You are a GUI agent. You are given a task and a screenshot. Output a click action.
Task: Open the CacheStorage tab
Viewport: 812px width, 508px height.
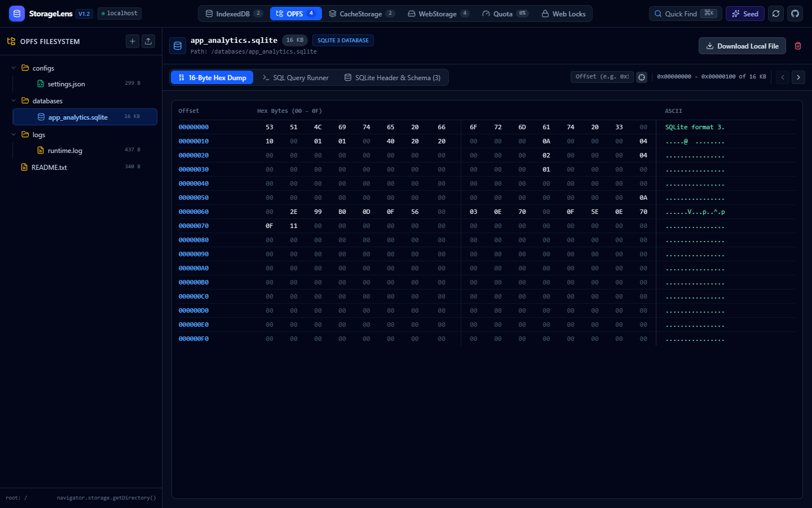pyautogui.click(x=361, y=14)
